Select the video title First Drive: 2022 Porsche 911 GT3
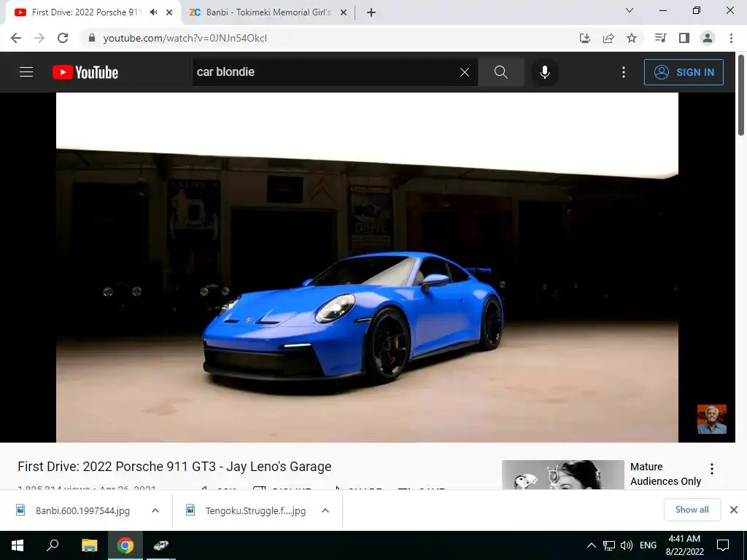The height and width of the screenshot is (560, 747). pyautogui.click(x=174, y=466)
